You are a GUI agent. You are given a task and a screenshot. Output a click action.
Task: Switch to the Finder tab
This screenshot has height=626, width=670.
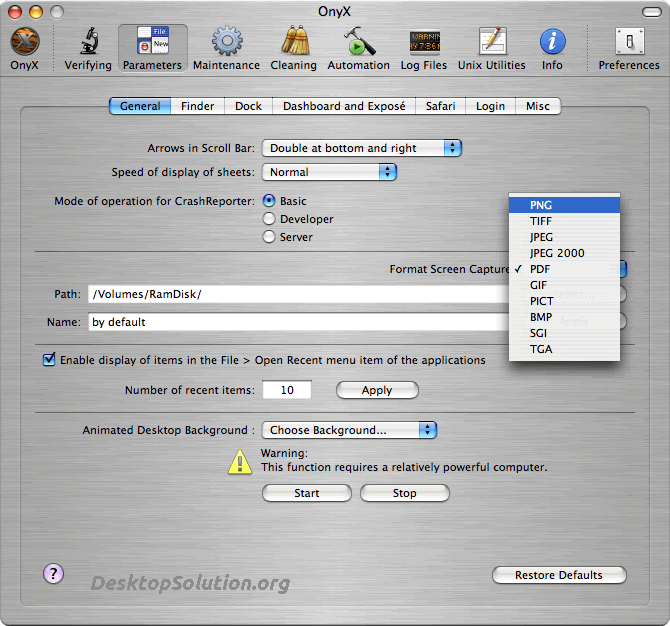198,106
